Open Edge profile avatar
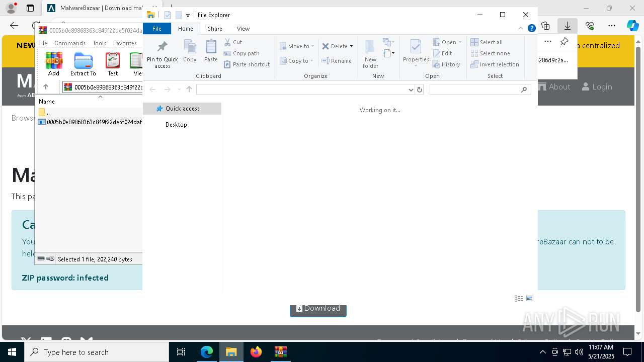The width and height of the screenshot is (644, 362). coord(11,8)
